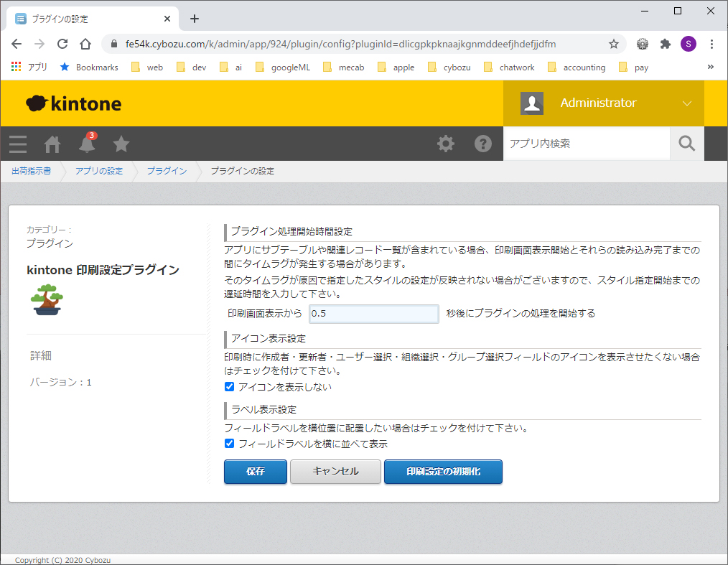
Task: Open the mecab bookmarks folder
Action: coord(344,67)
